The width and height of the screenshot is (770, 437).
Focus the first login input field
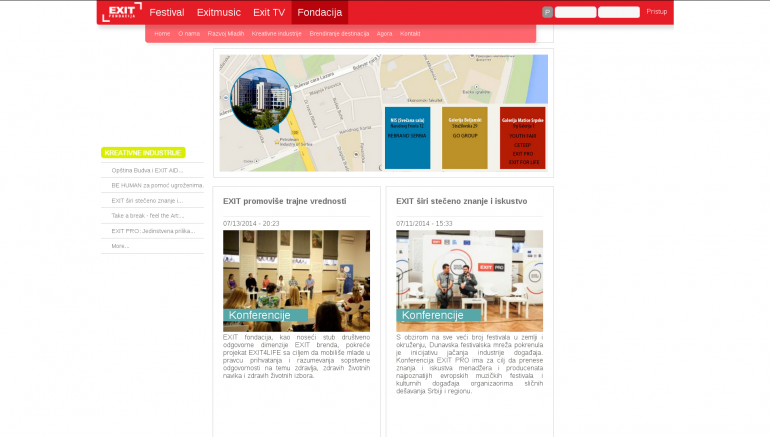pos(575,12)
